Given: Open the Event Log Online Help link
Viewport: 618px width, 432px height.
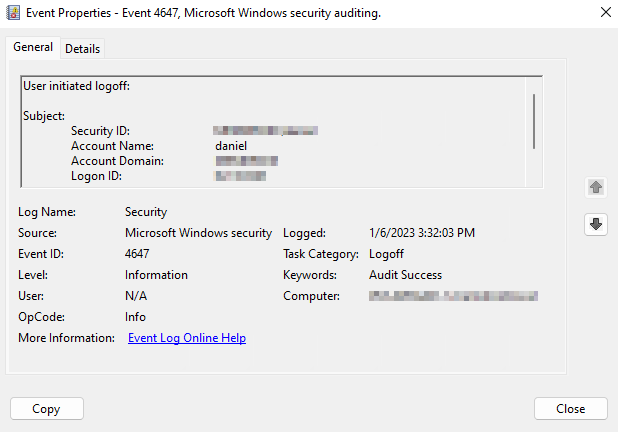Looking at the screenshot, I should pos(187,338).
